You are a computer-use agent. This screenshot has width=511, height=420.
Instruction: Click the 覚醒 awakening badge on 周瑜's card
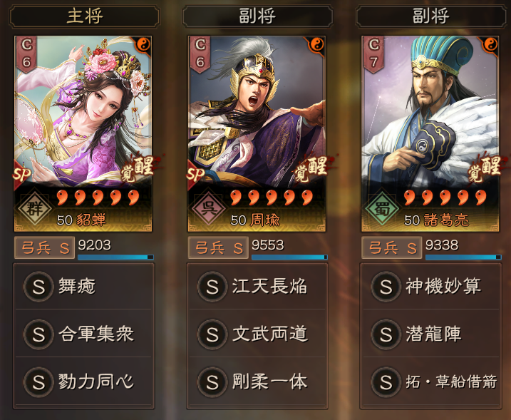[x=312, y=169]
